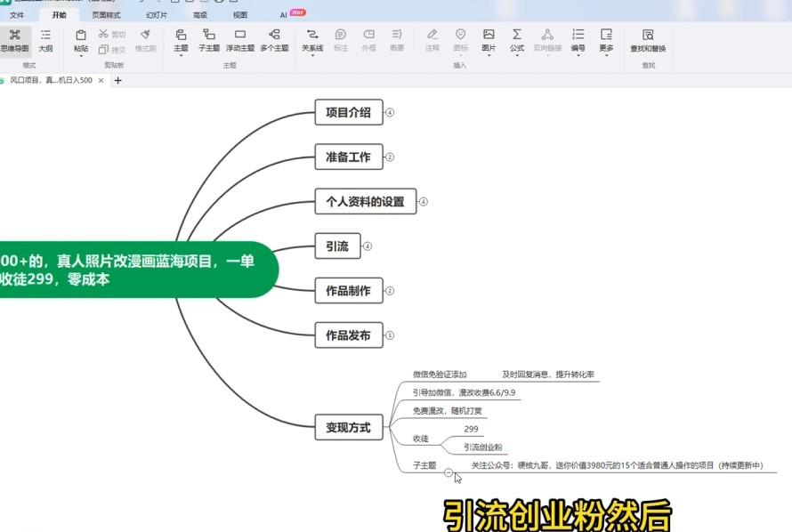Expand the 作品发布 node's collapsed children
This screenshot has height=532, width=792.
[390, 335]
